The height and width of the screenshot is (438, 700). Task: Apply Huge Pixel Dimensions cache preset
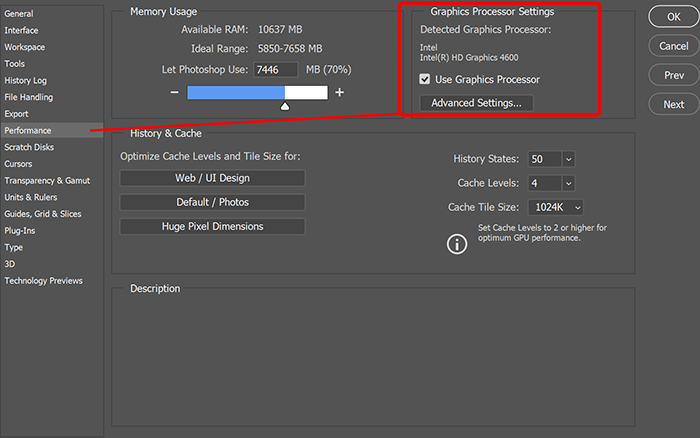[x=212, y=226]
